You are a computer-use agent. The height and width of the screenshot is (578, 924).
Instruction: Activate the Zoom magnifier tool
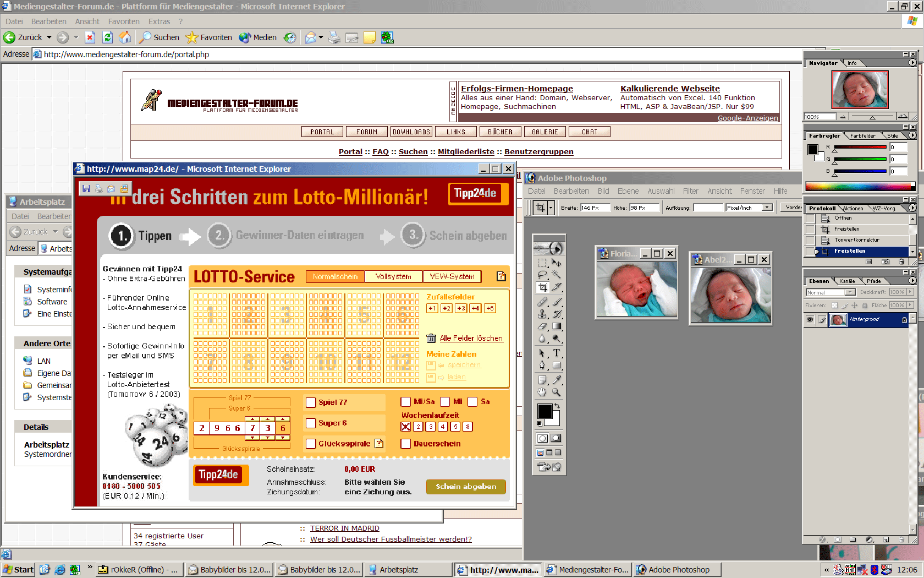pyautogui.click(x=557, y=392)
